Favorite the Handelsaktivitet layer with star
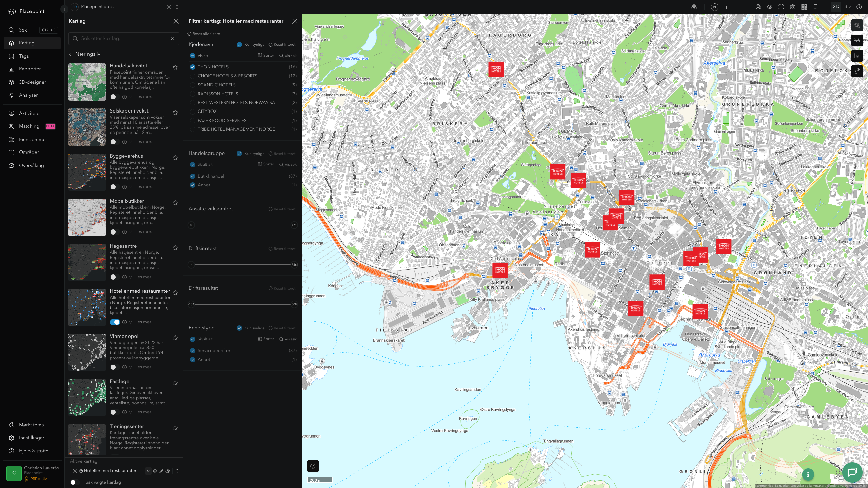 point(175,67)
